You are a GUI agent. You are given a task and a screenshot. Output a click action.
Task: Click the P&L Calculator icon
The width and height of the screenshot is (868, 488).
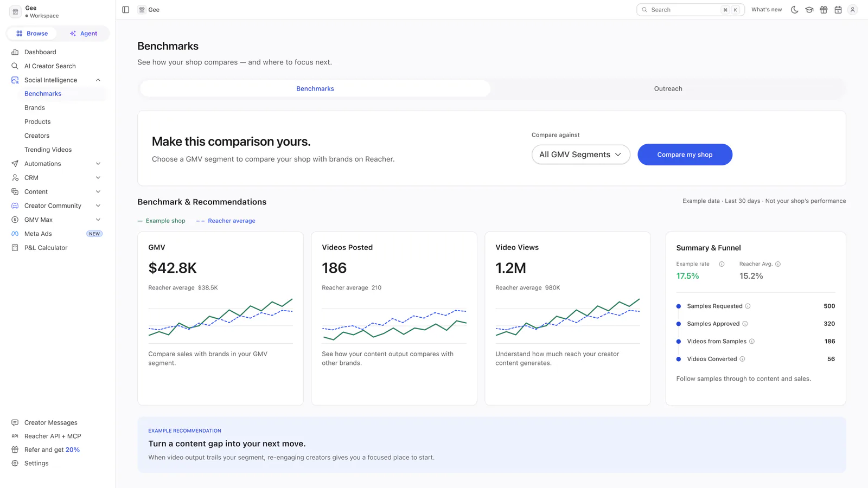tap(15, 248)
